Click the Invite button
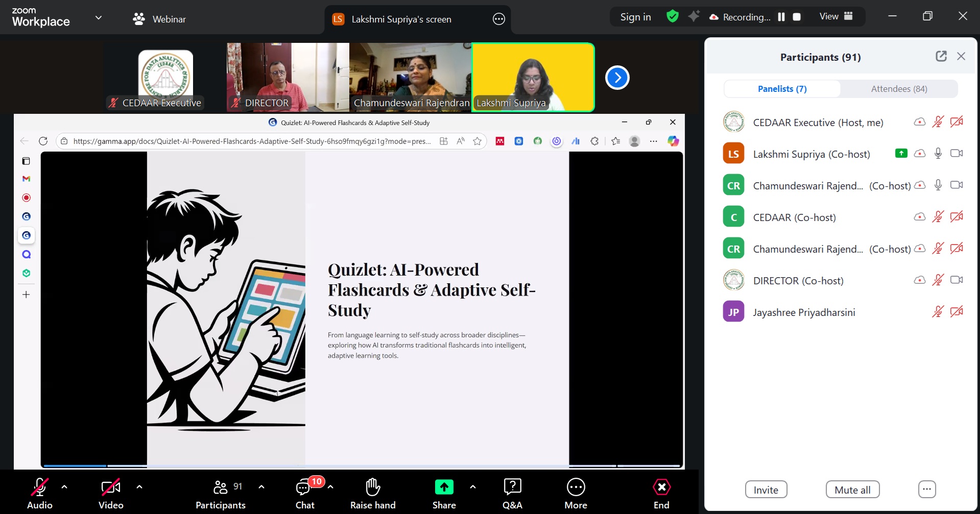The image size is (980, 514). coord(766,490)
